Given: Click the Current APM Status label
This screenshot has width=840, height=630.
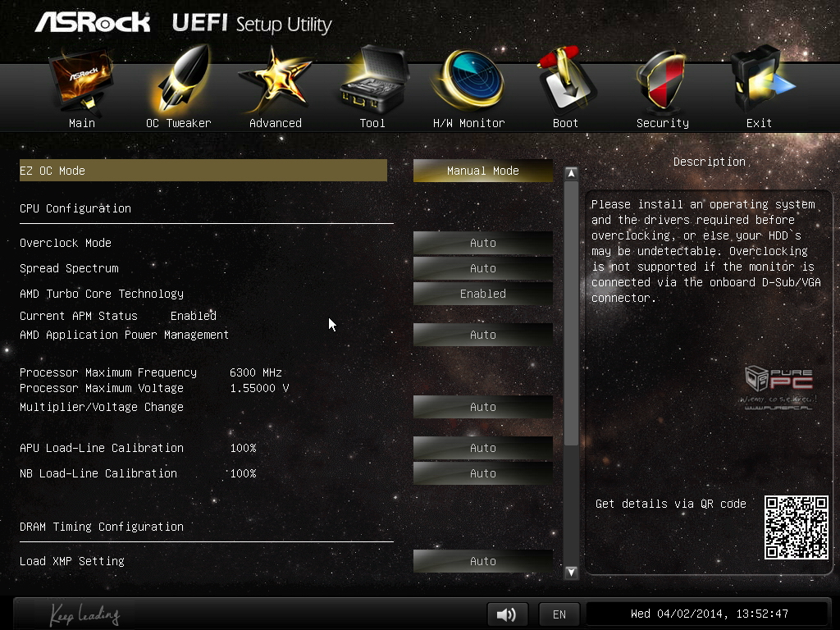Looking at the screenshot, I should coord(79,316).
